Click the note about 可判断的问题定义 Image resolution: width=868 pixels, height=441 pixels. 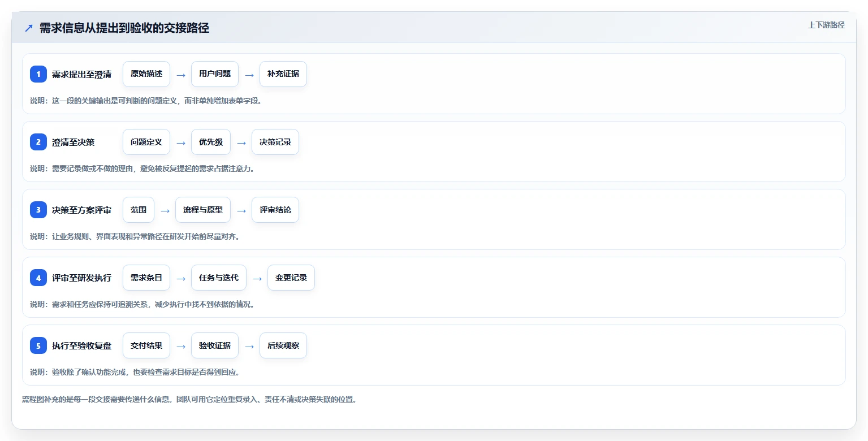pos(146,101)
